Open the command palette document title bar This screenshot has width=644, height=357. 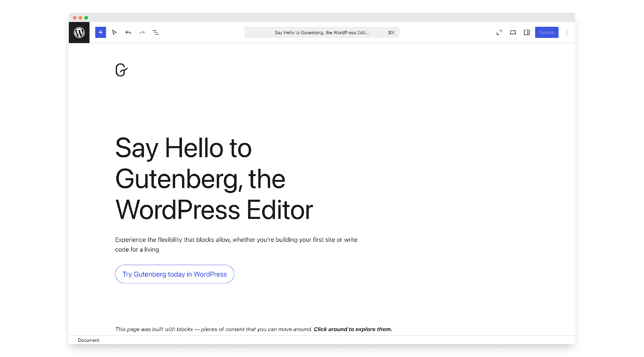point(322,33)
